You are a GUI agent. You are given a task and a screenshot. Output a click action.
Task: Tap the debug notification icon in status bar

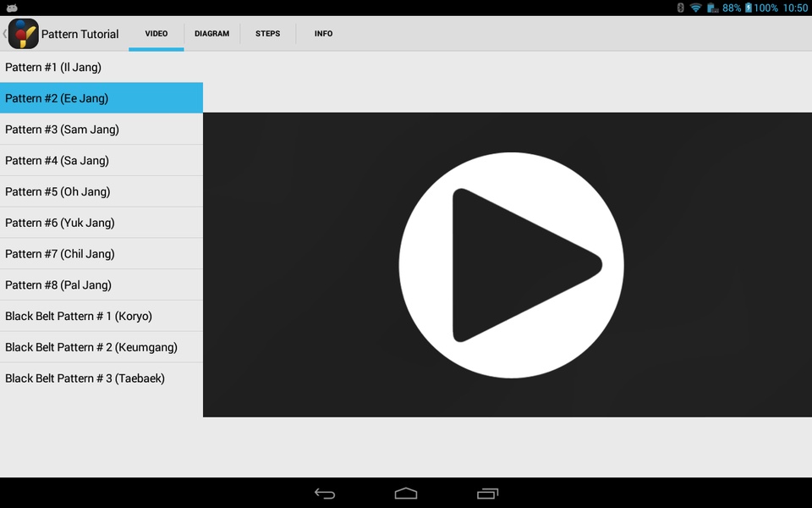click(12, 8)
